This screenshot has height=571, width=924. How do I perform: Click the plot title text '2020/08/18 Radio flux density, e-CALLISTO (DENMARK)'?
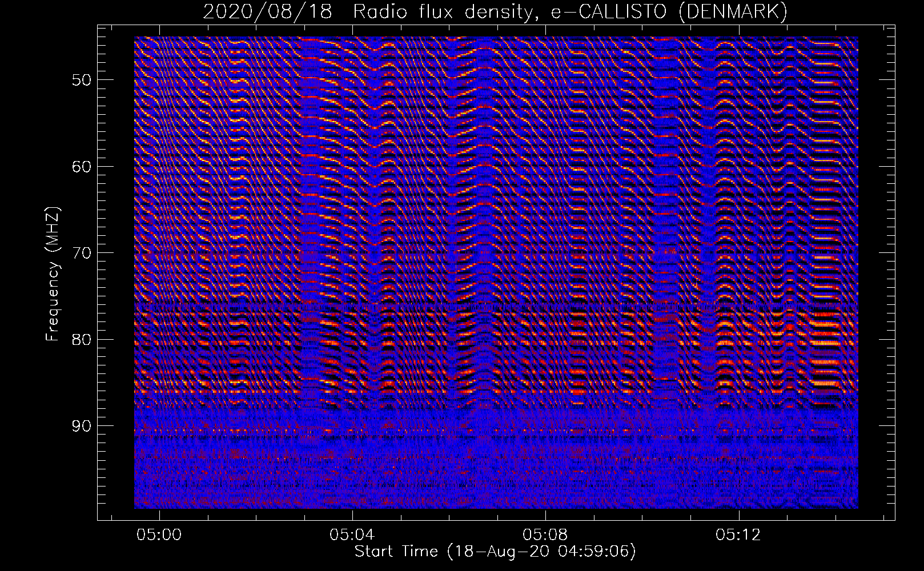point(495,11)
